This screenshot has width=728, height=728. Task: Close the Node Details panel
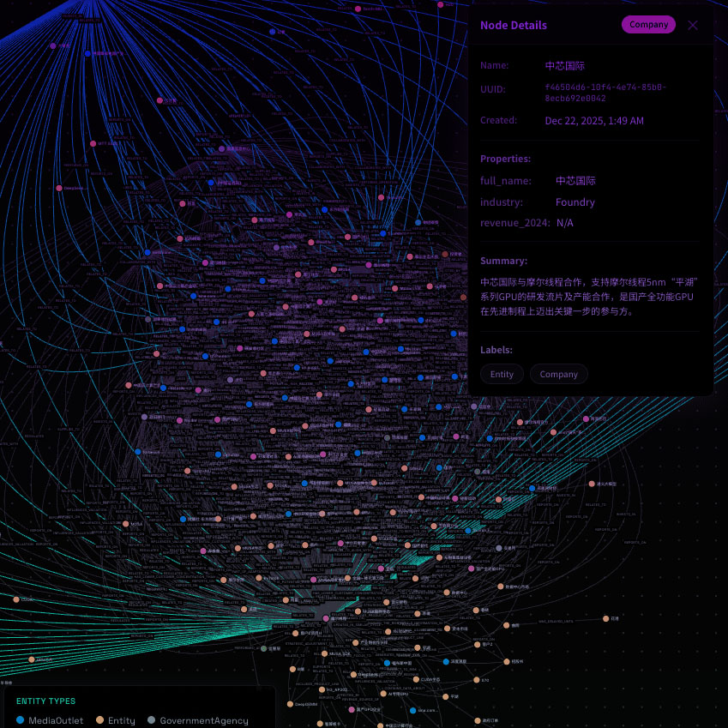pyautogui.click(x=693, y=25)
